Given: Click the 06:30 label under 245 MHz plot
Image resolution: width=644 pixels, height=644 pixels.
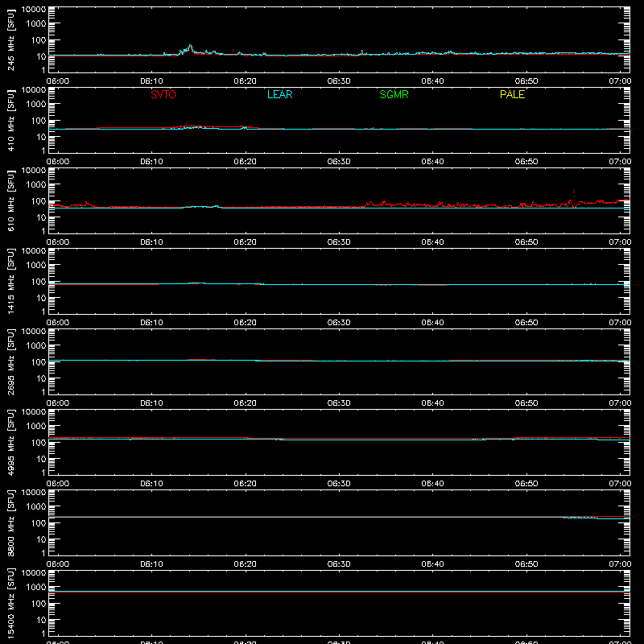Looking at the screenshot, I should click(x=339, y=81).
